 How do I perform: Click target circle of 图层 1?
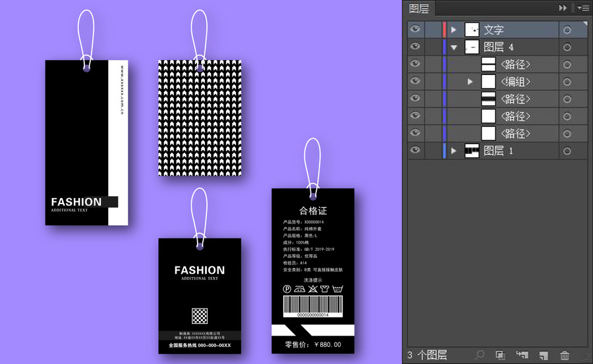tap(567, 151)
